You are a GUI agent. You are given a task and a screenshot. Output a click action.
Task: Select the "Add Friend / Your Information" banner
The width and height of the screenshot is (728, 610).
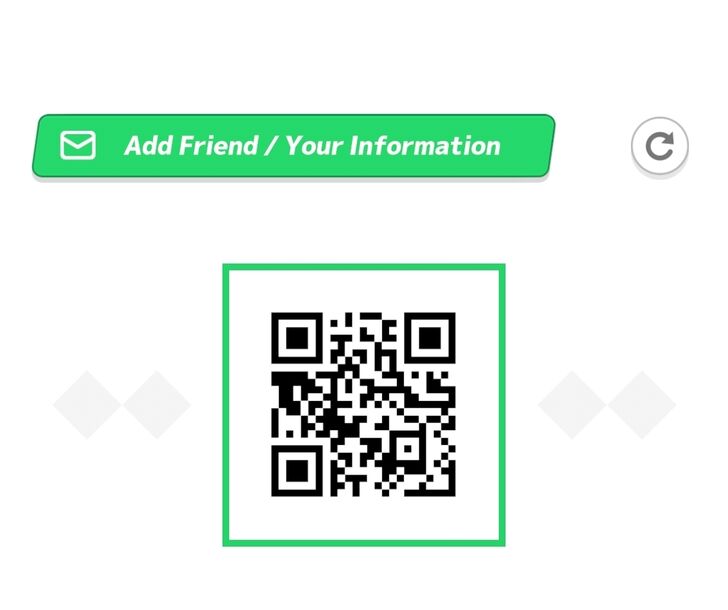[x=293, y=146]
